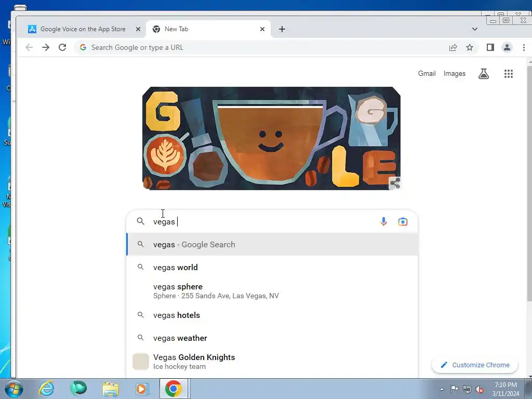Click the browser forward arrow

tap(46, 47)
